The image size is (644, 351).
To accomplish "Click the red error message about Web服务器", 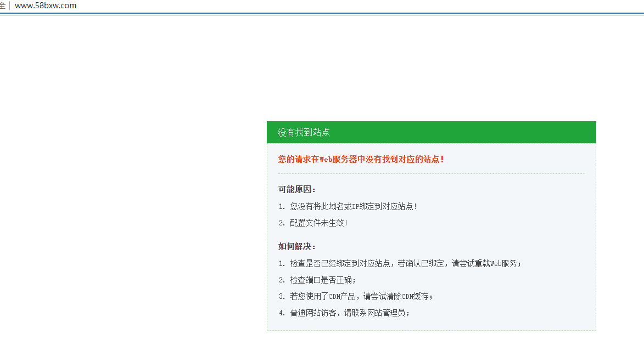I will (x=361, y=160).
